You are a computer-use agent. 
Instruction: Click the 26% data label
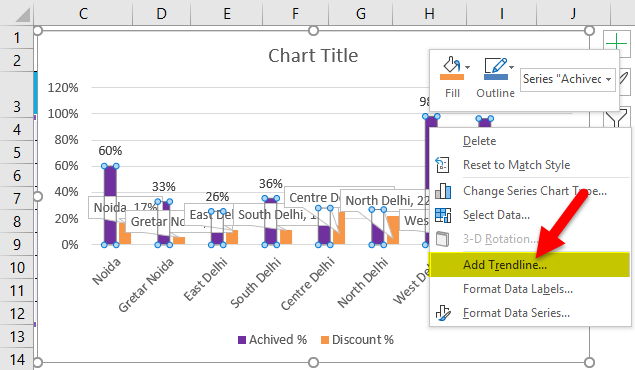point(217,197)
